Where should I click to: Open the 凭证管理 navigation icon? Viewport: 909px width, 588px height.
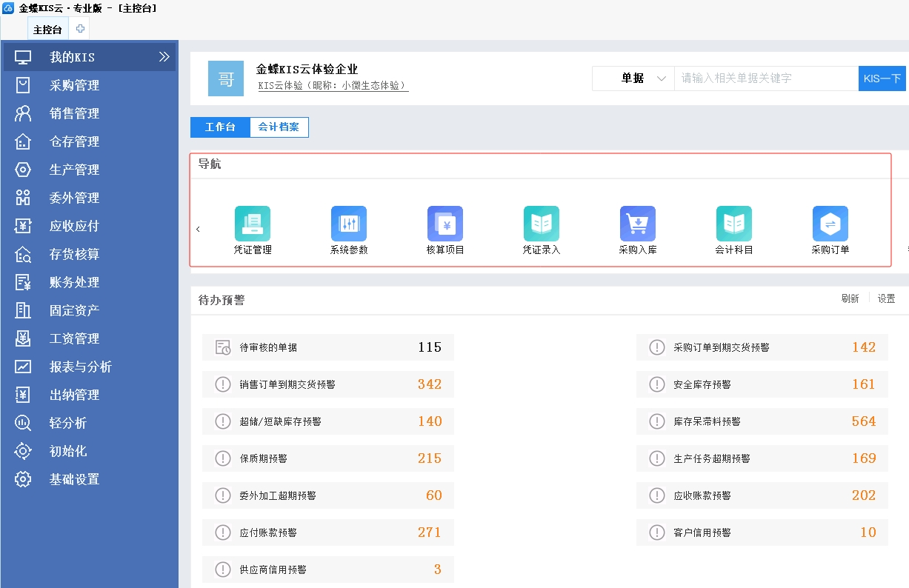(253, 224)
